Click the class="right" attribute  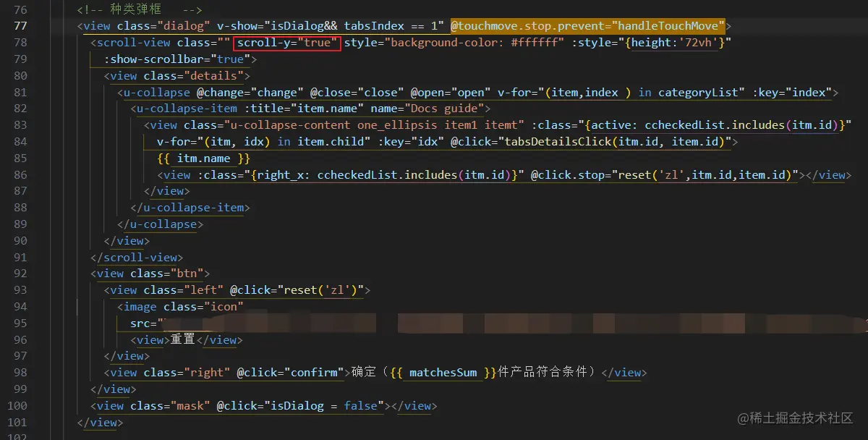pyautogui.click(x=187, y=373)
